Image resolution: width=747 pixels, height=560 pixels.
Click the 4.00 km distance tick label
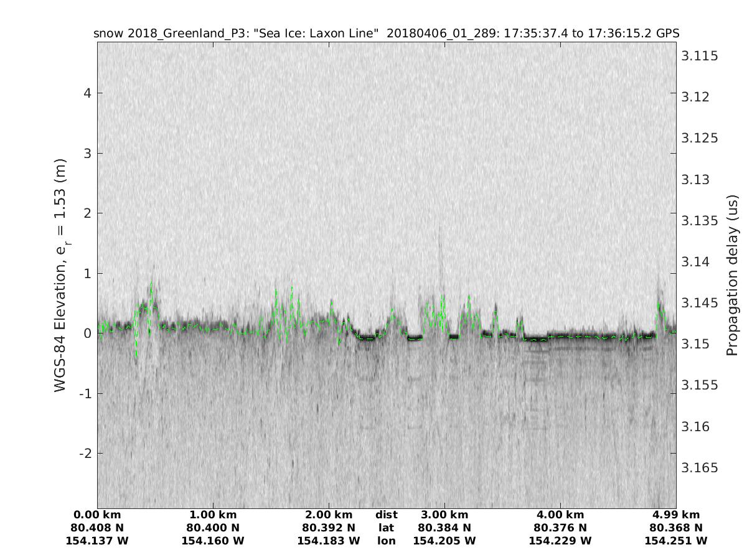click(560, 515)
